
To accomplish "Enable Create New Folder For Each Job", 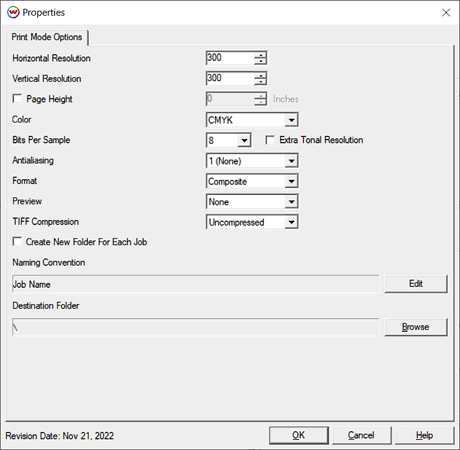I will point(17,241).
